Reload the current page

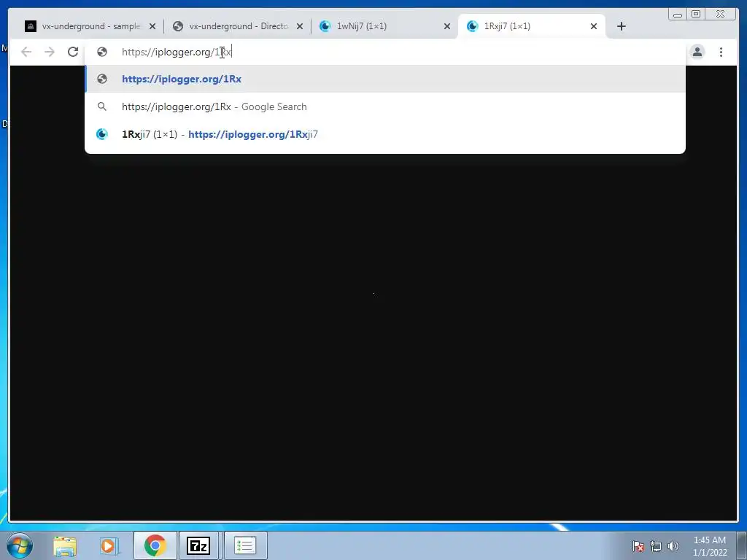tap(73, 52)
